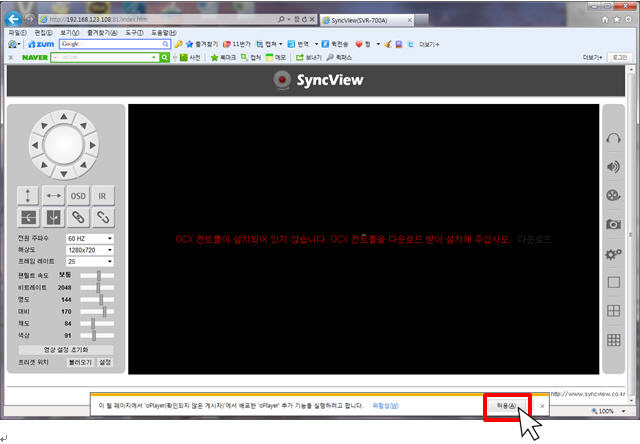Image resolution: width=640 pixels, height=444 pixels.
Task: Move camera diagonally up-right on the PTZ dial
Action: point(83,125)
